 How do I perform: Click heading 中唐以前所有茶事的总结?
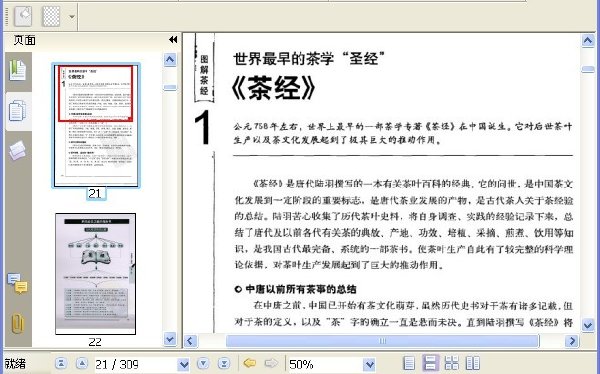point(301,289)
